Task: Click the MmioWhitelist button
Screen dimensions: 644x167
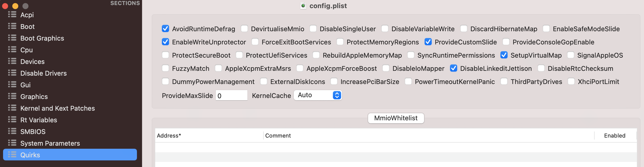Action: click(x=396, y=118)
